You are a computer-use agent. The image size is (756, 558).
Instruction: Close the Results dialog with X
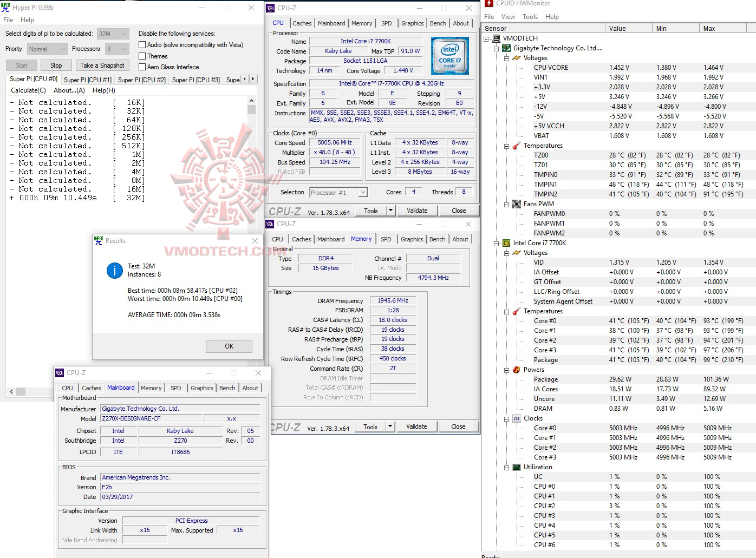(x=255, y=241)
